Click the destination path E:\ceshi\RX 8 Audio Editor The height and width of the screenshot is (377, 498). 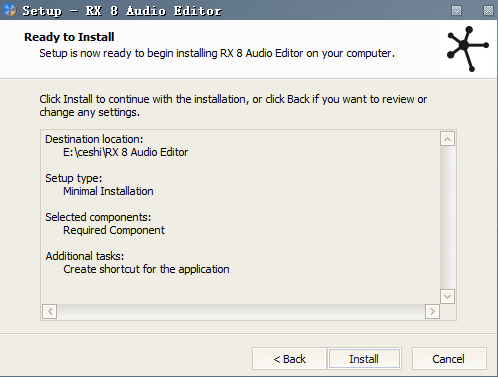[x=126, y=152]
